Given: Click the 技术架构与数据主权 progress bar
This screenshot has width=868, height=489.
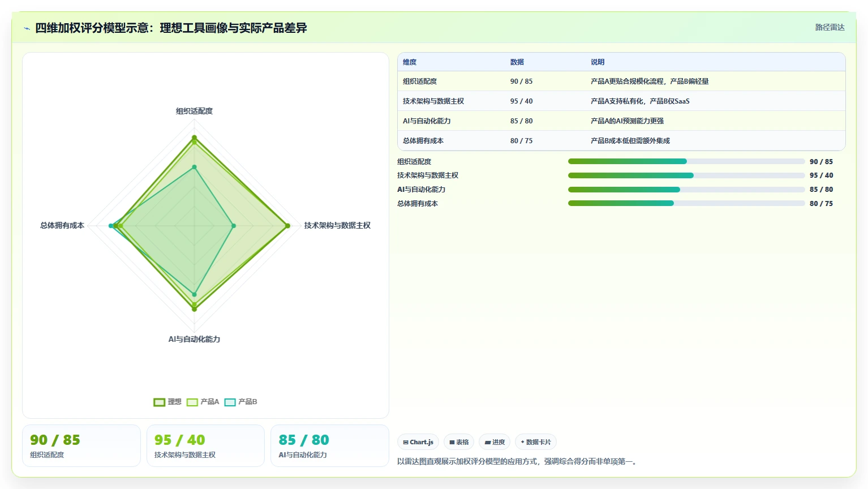Looking at the screenshot, I should coord(686,175).
